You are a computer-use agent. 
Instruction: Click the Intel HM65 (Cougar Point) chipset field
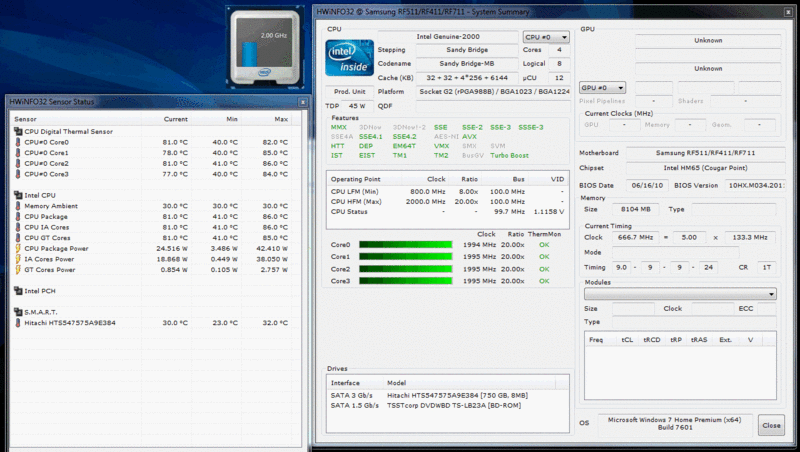click(705, 168)
